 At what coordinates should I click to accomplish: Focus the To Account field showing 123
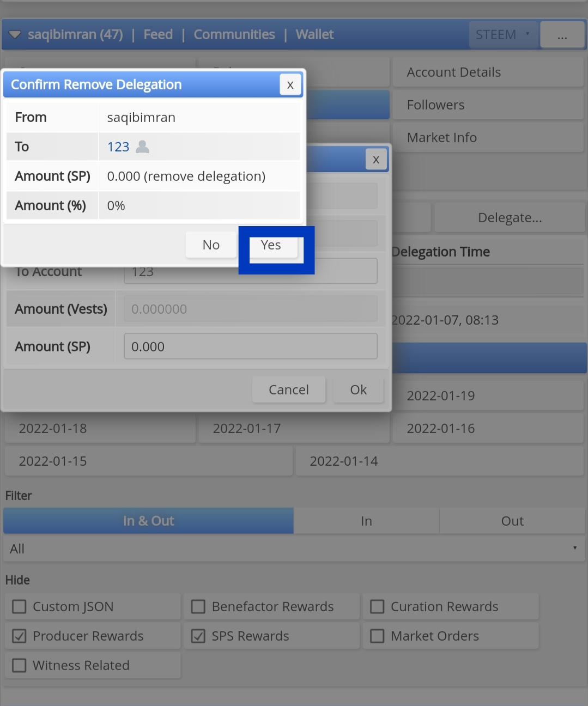[x=251, y=271]
